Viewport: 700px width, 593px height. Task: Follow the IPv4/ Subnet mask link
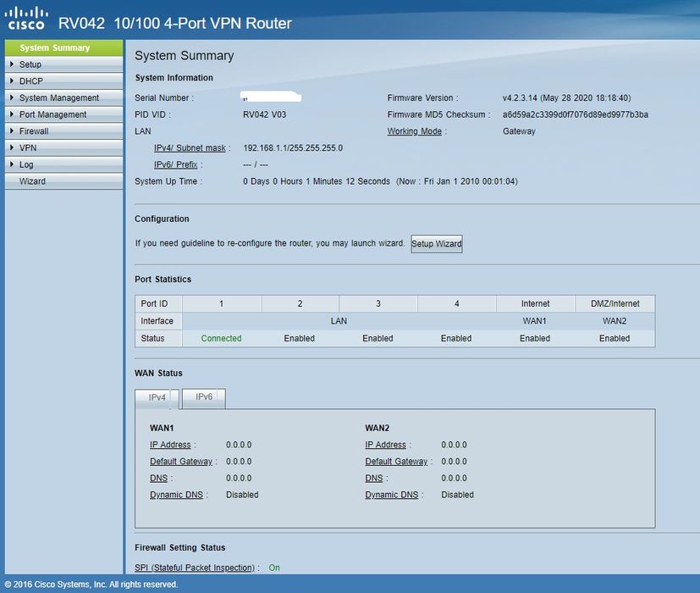(x=190, y=148)
